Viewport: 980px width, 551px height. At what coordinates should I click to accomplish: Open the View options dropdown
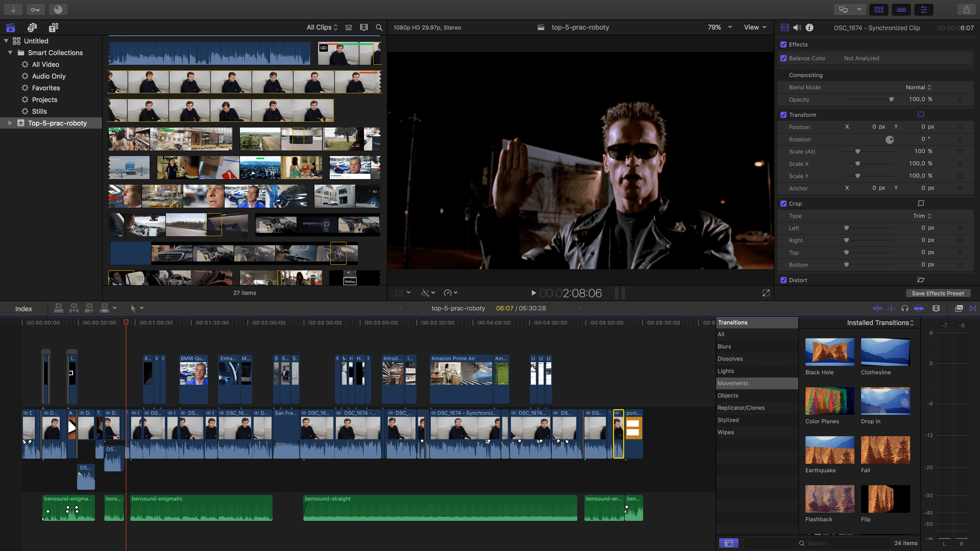[755, 27]
